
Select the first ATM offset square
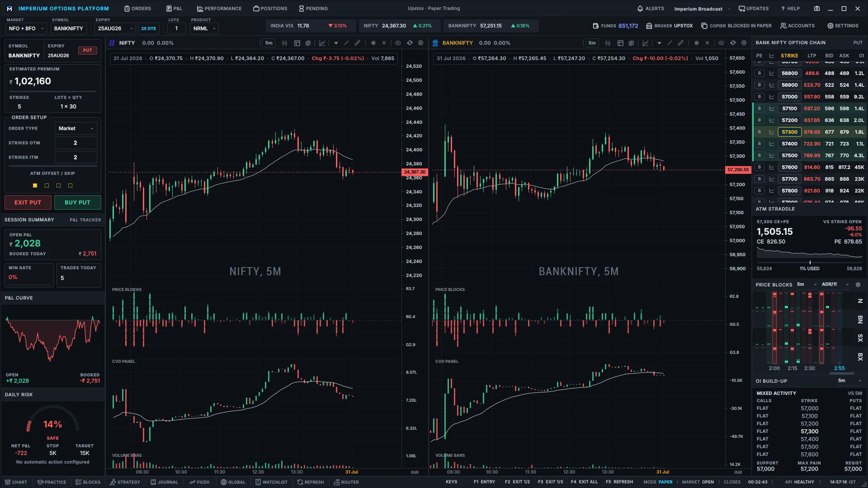tap(35, 186)
